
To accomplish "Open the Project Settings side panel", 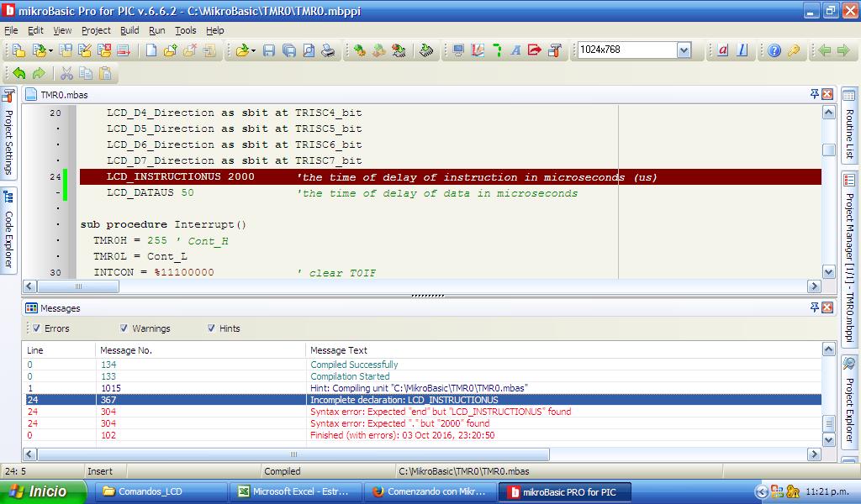I will 8,134.
